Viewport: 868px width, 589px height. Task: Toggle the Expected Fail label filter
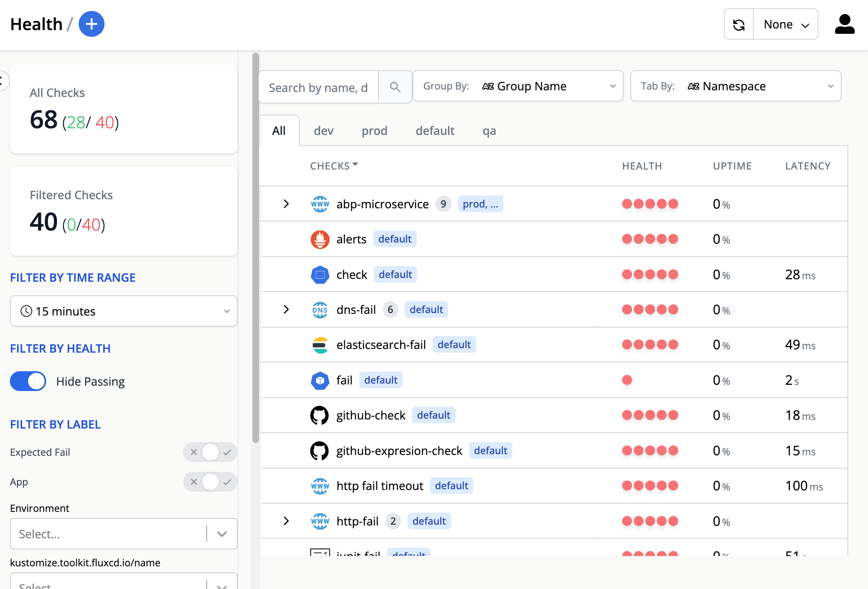pos(210,452)
